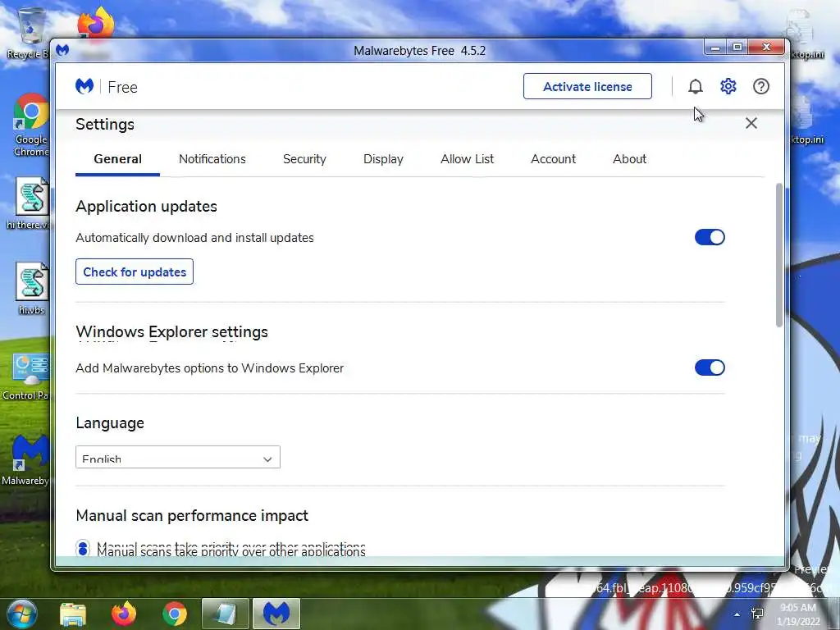Select the Google Chrome desktop shortcut
Viewport: 840px width, 630px height.
[x=30, y=126]
